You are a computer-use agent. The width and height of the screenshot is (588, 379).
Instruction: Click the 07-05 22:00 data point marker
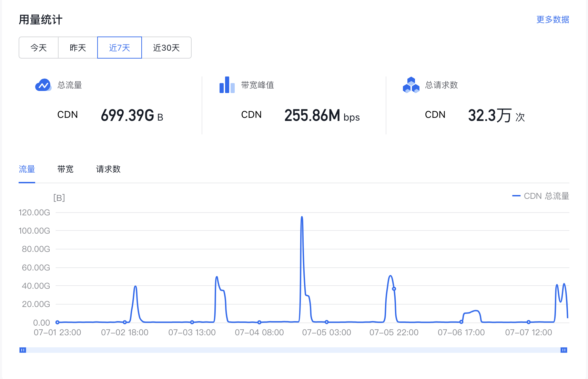(x=394, y=289)
